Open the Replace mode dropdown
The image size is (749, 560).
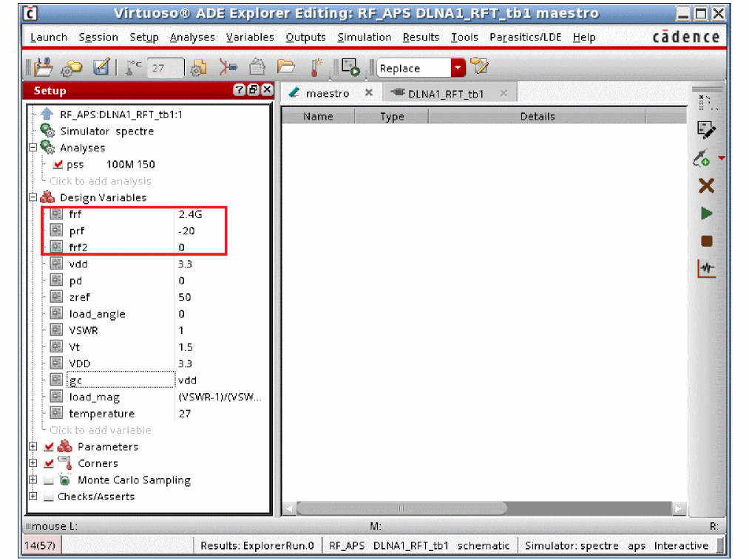click(458, 68)
